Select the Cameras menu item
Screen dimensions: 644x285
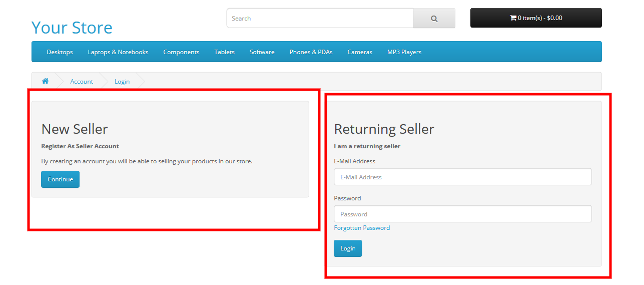coord(360,52)
